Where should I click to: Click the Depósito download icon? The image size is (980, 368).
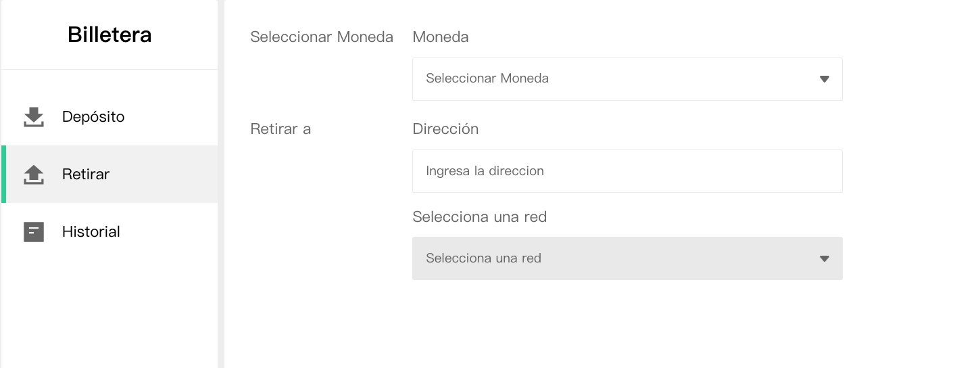point(34,117)
